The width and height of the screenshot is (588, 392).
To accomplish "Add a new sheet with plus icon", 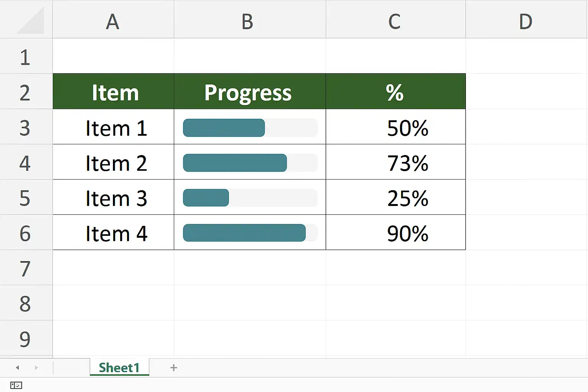I will click(x=173, y=368).
